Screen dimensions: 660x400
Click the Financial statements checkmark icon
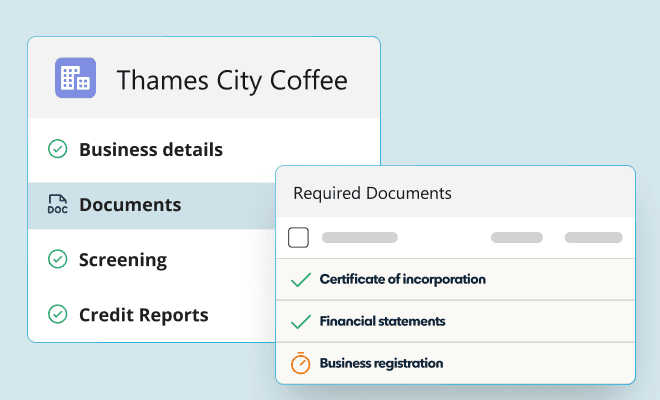click(300, 322)
